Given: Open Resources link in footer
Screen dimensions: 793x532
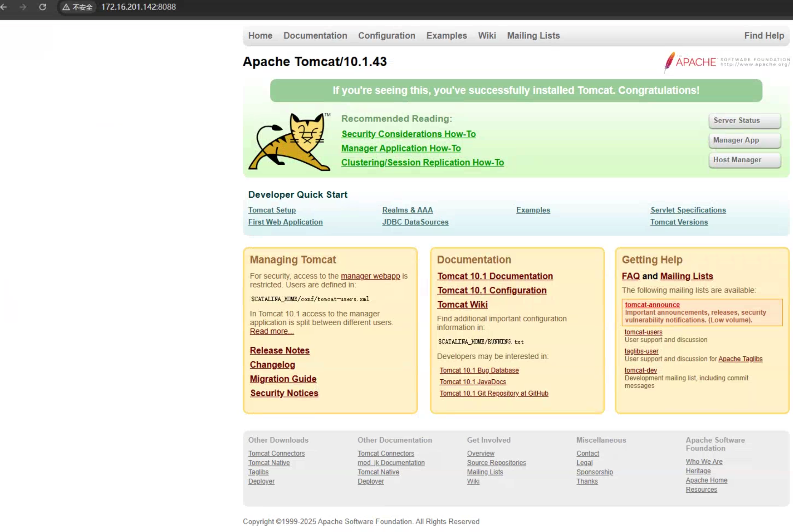Looking at the screenshot, I should (x=701, y=490).
